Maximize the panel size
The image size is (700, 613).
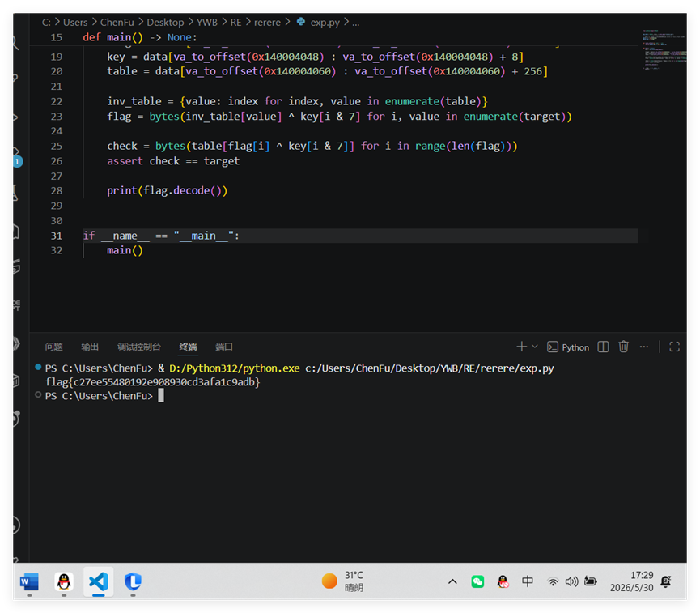point(675,347)
